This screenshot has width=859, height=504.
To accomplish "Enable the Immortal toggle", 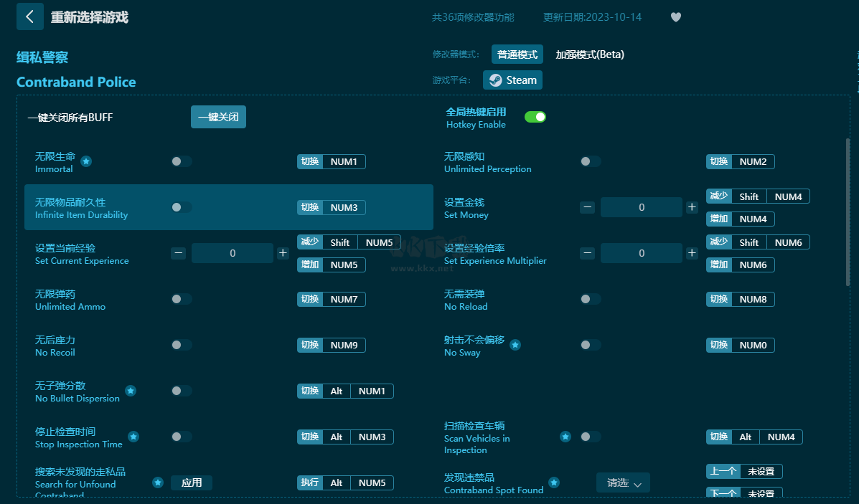I will click(182, 161).
